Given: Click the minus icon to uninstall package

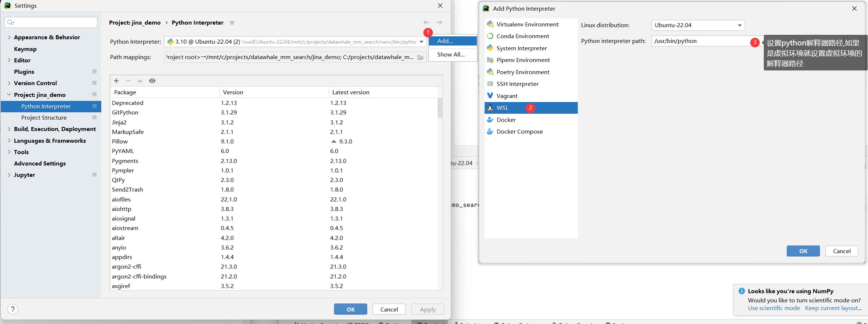Looking at the screenshot, I should coord(128,81).
